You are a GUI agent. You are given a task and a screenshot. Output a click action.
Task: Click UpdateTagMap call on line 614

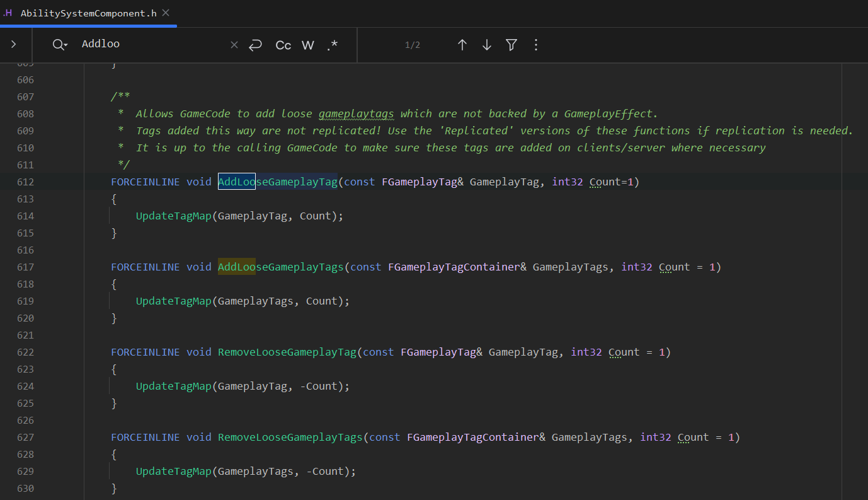pos(174,216)
